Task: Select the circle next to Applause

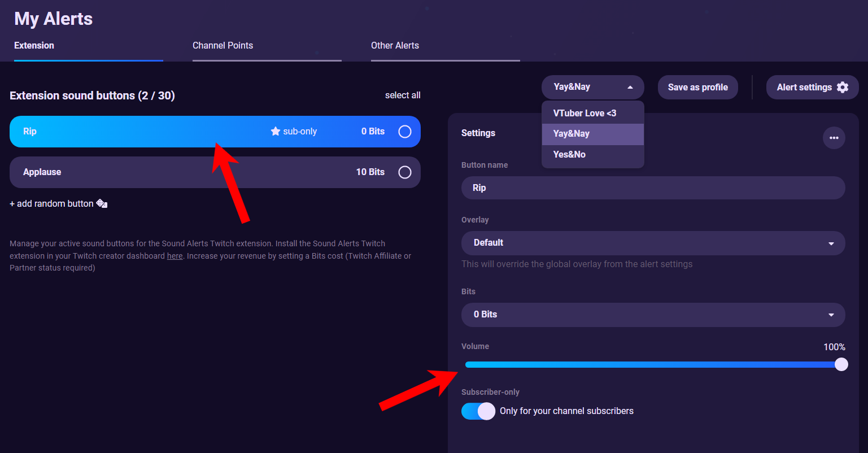Action: [x=404, y=172]
